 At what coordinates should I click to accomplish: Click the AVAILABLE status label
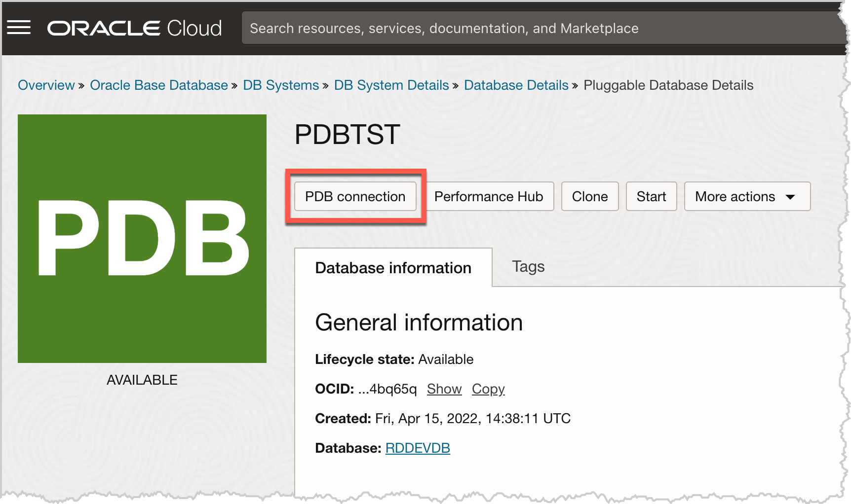(142, 380)
